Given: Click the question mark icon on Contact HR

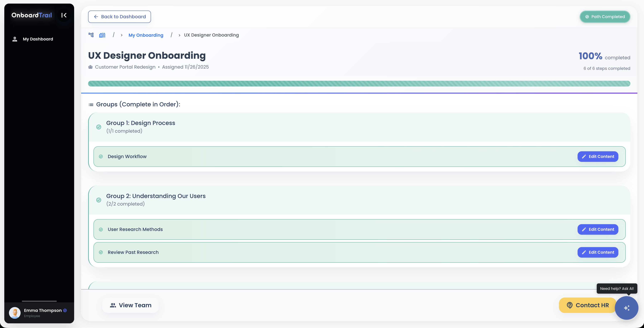Looking at the screenshot, I should [x=569, y=305].
